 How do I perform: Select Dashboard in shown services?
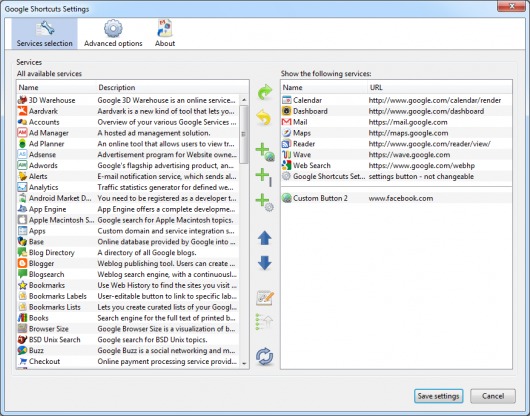pos(396,111)
